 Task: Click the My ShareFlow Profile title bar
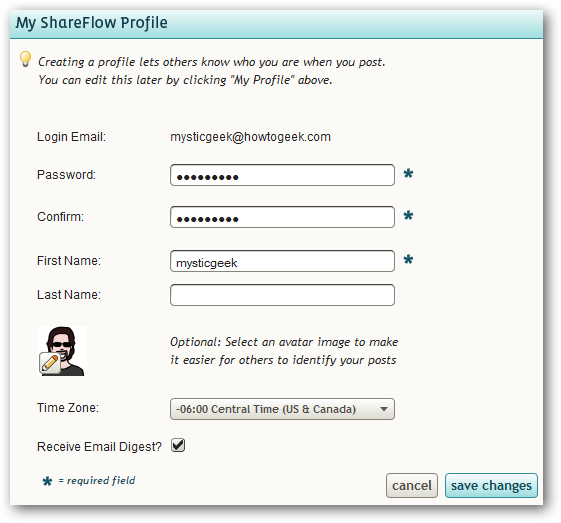pos(276,24)
